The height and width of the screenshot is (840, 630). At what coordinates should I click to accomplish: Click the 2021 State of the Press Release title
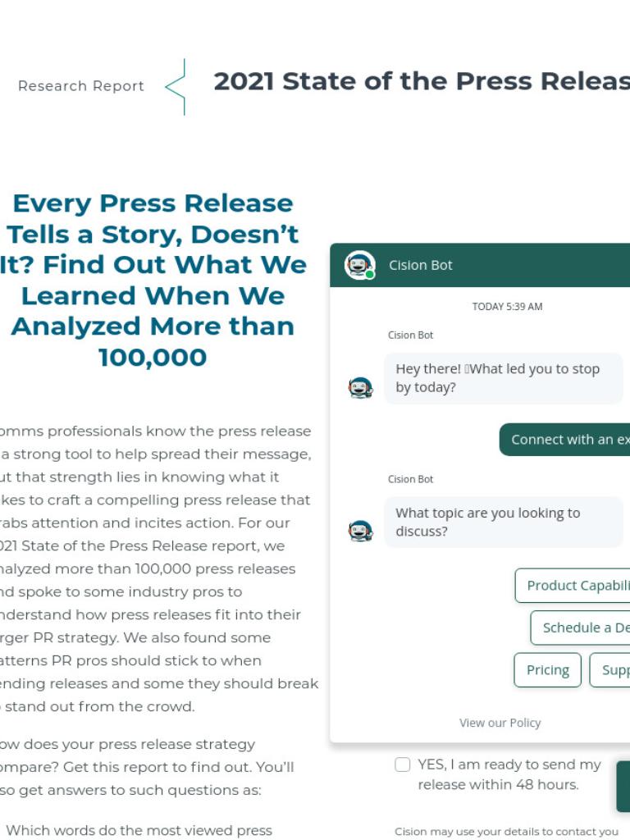[x=422, y=81]
